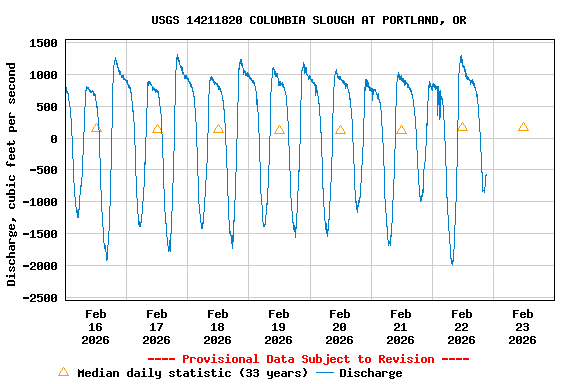This screenshot has height=384, width=576.
Task: Click the y-axis value 1500
Action: [x=43, y=43]
